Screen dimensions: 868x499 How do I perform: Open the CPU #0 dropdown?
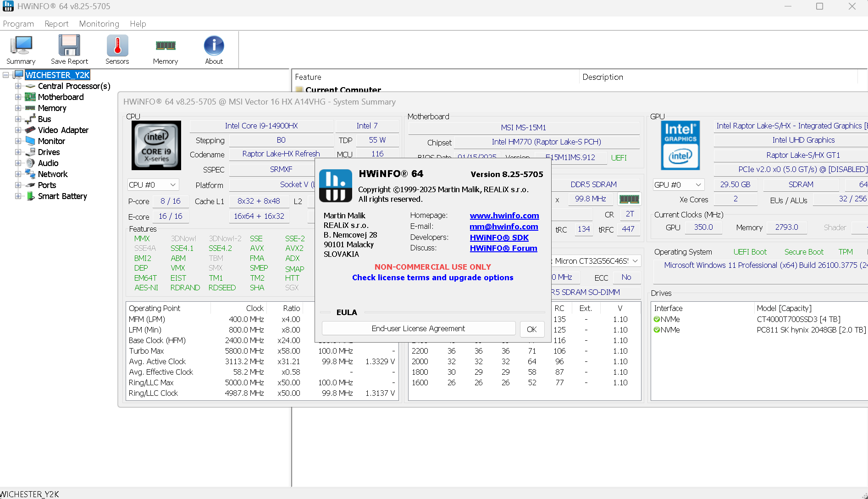pyautogui.click(x=153, y=185)
